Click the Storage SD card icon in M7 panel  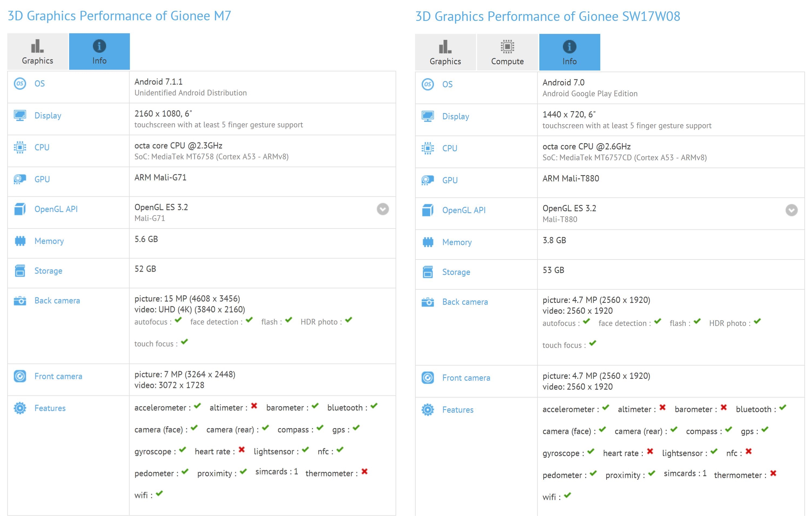tap(20, 271)
